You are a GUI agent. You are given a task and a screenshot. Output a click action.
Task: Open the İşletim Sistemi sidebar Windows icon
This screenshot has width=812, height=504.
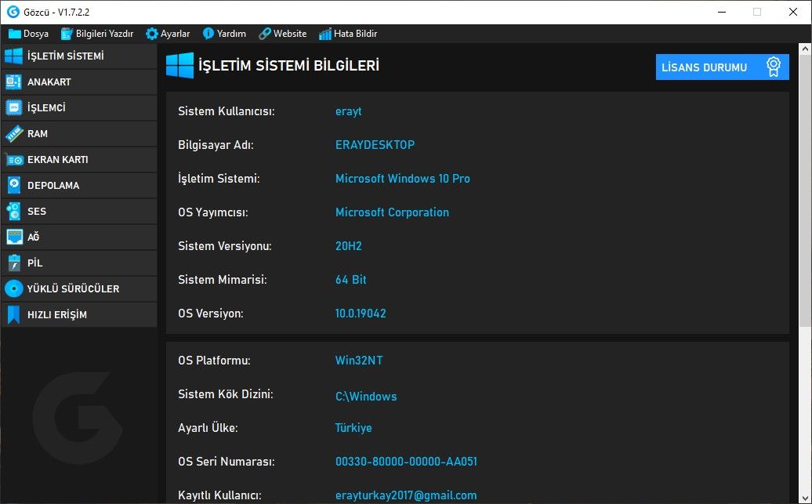click(14, 56)
